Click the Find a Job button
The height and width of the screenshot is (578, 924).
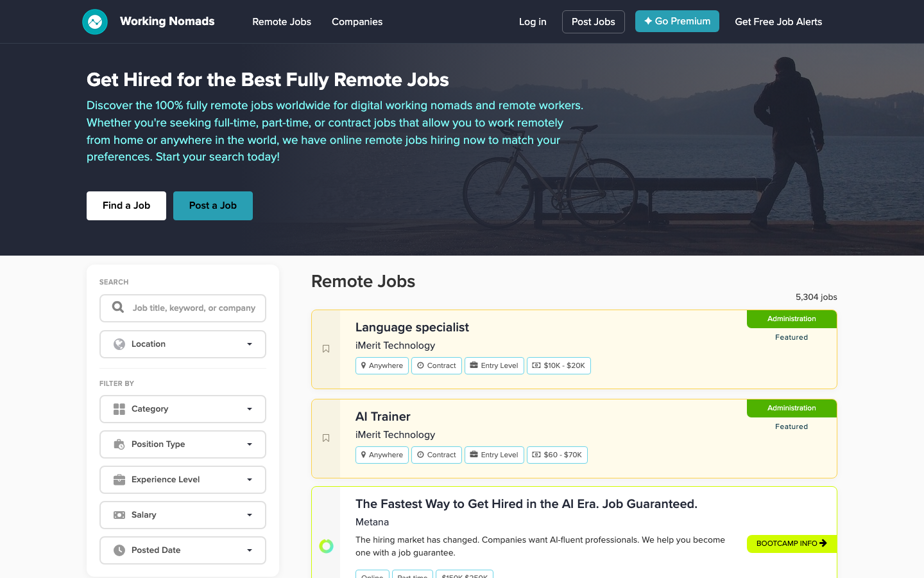tap(126, 206)
